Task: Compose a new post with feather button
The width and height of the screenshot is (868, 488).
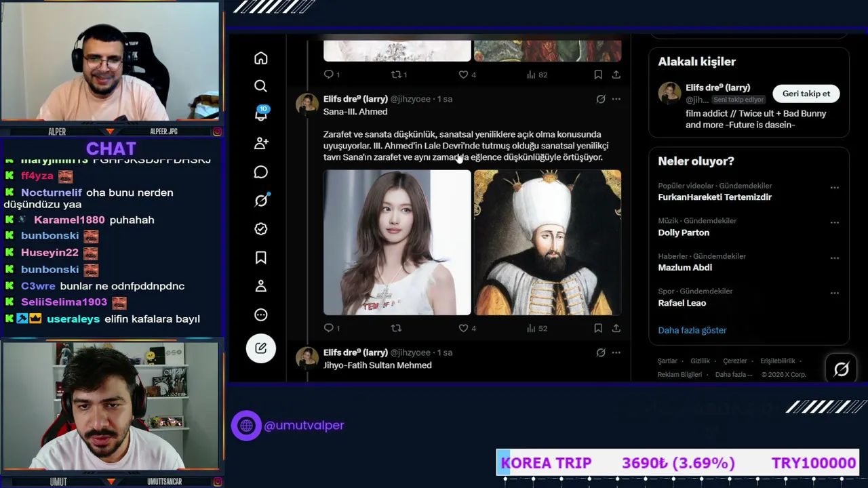Action: [261, 348]
